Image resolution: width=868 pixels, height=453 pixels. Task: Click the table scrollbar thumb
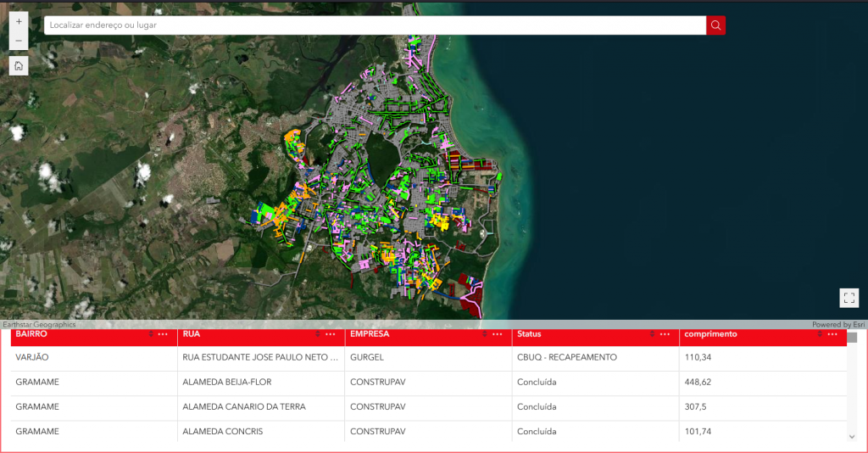[x=852, y=338]
